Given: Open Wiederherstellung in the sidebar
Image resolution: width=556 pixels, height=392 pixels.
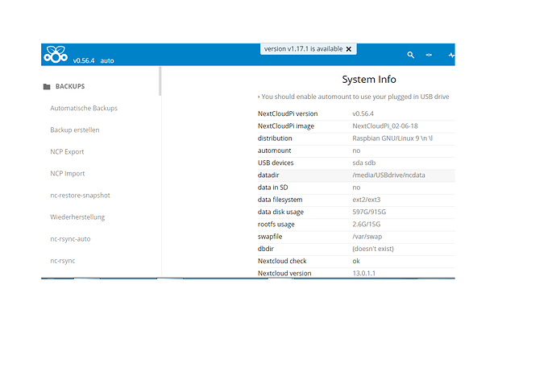Looking at the screenshot, I should [x=77, y=217].
